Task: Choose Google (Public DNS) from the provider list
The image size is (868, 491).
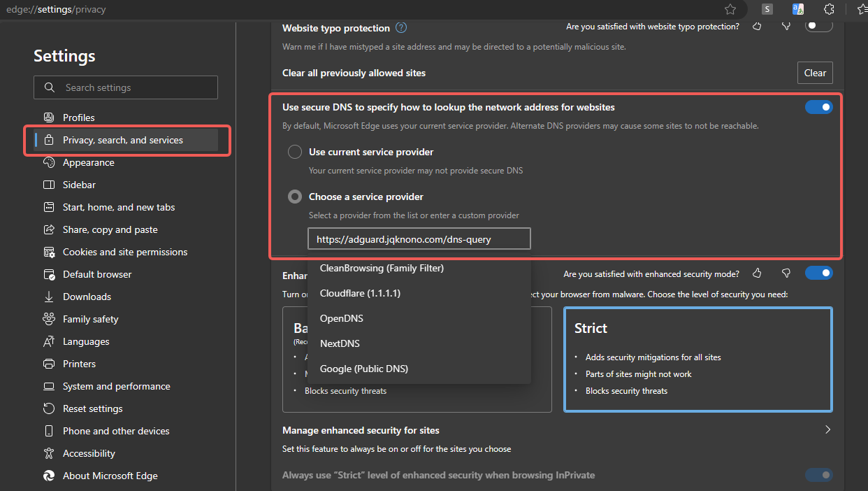Action: pyautogui.click(x=419, y=369)
